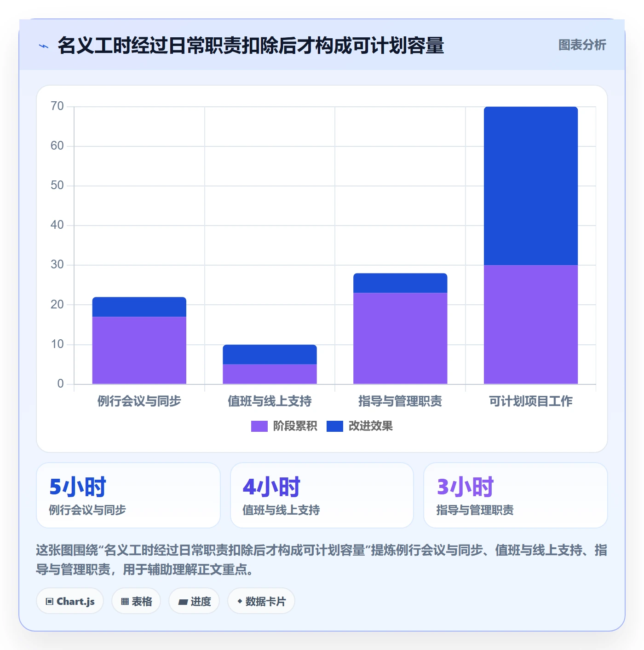Click the y-axis value 70
This screenshot has width=644, height=650.
click(x=57, y=106)
